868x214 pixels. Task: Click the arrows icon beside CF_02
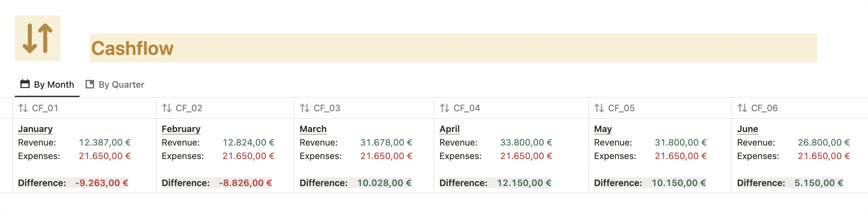click(167, 108)
